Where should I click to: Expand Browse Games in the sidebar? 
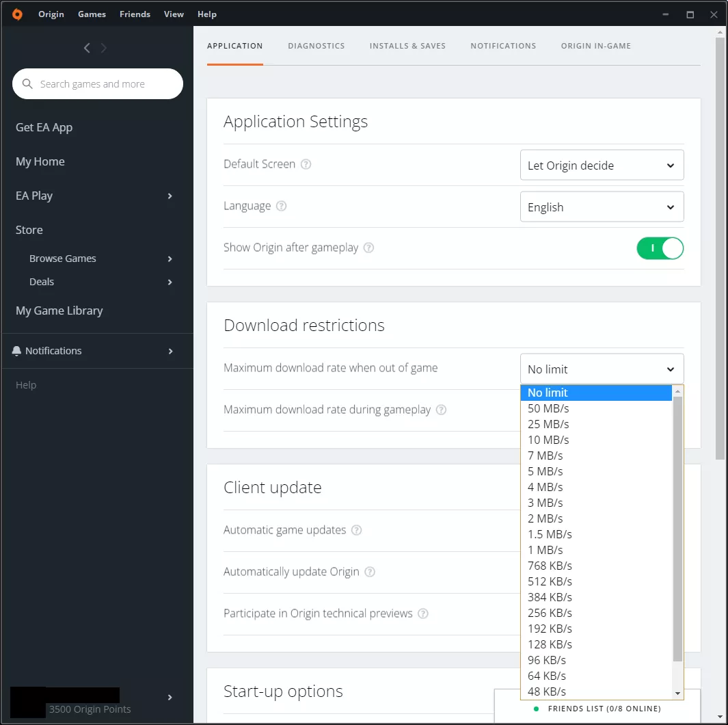click(x=170, y=259)
